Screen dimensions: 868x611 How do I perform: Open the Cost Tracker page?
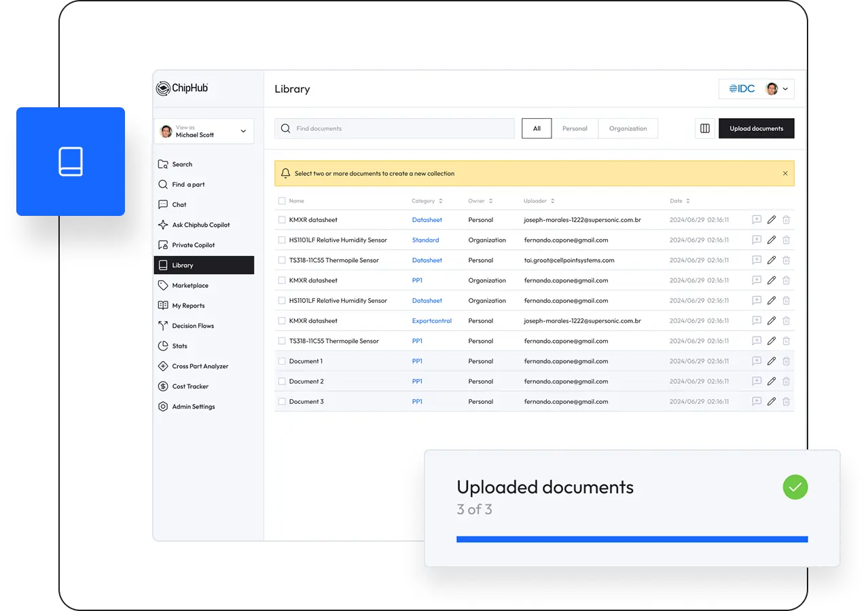(190, 386)
